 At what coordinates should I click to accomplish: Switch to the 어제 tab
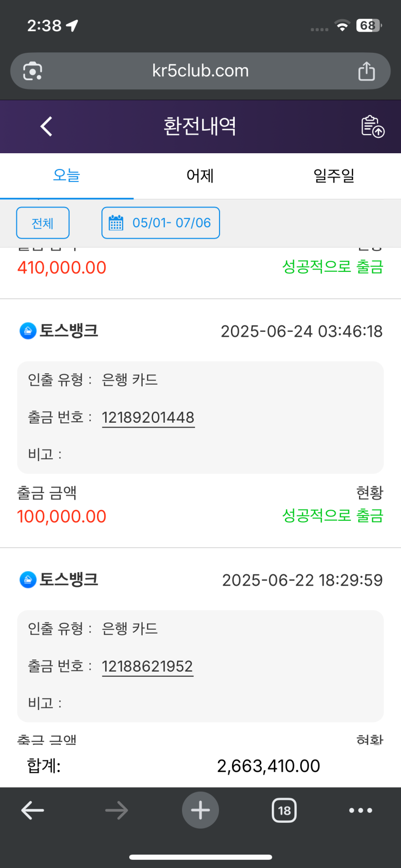point(200,175)
